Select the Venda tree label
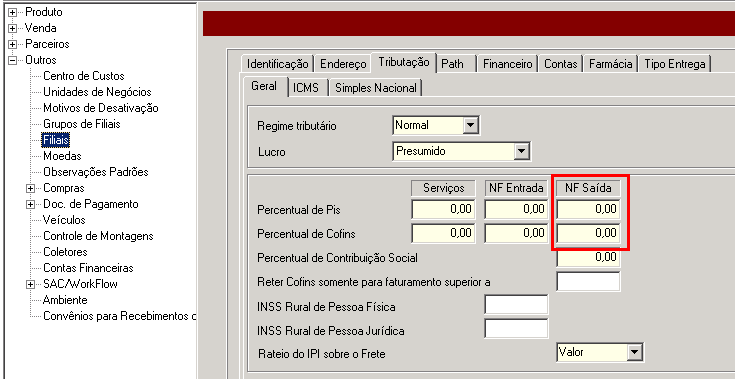This screenshot has height=379, width=735. click(x=41, y=28)
